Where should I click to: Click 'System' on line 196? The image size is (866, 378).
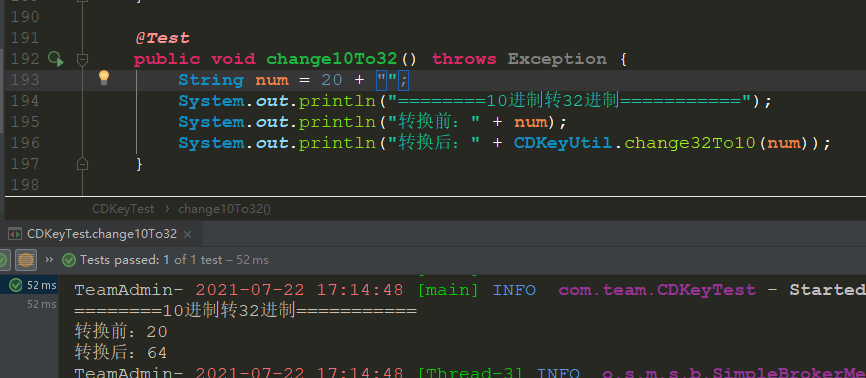(211, 143)
